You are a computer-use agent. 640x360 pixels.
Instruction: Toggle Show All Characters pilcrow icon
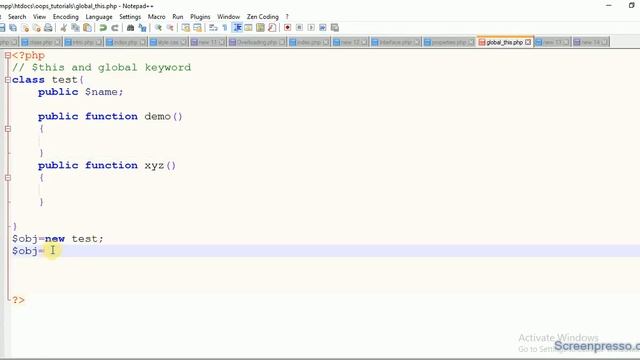pyautogui.click(x=224, y=28)
